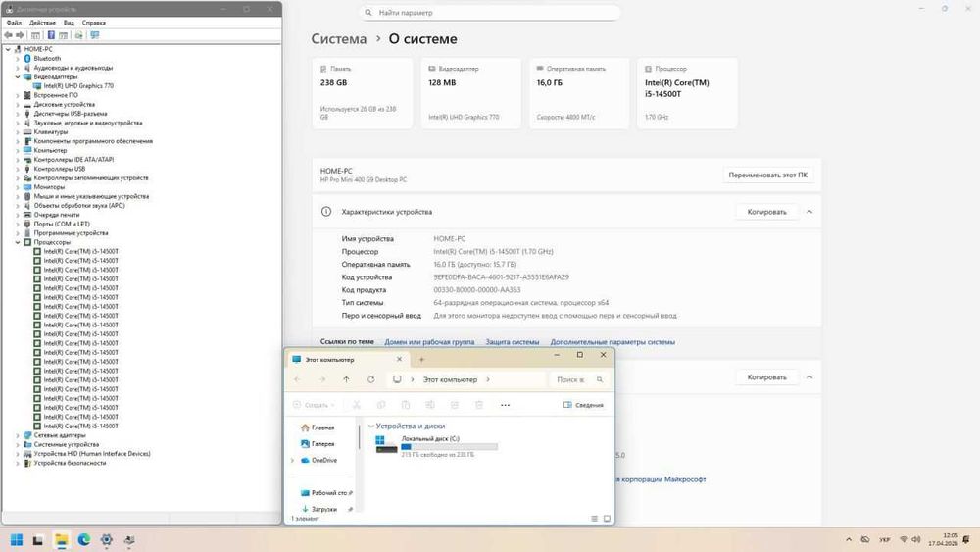Click Back arrow in Device Manager toolbar

pyautogui.click(x=8, y=35)
